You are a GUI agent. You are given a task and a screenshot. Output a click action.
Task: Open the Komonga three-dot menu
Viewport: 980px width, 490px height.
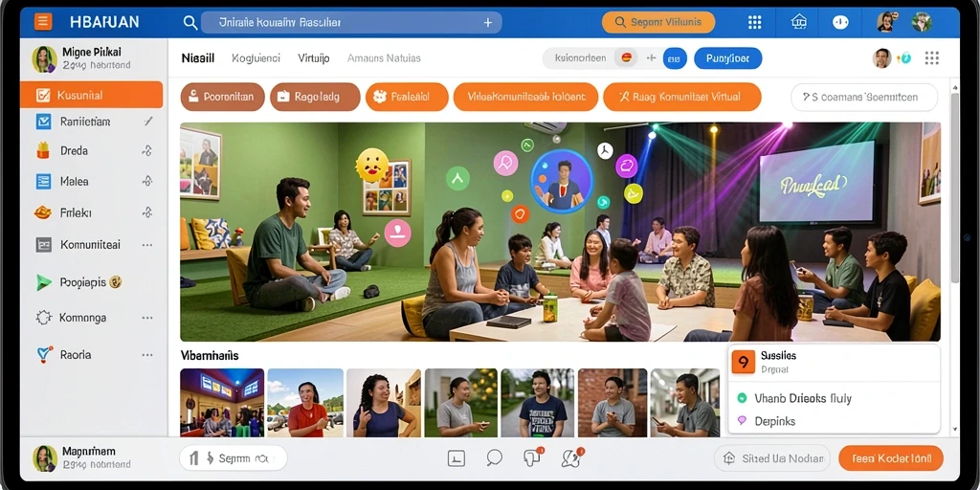pyautogui.click(x=147, y=318)
